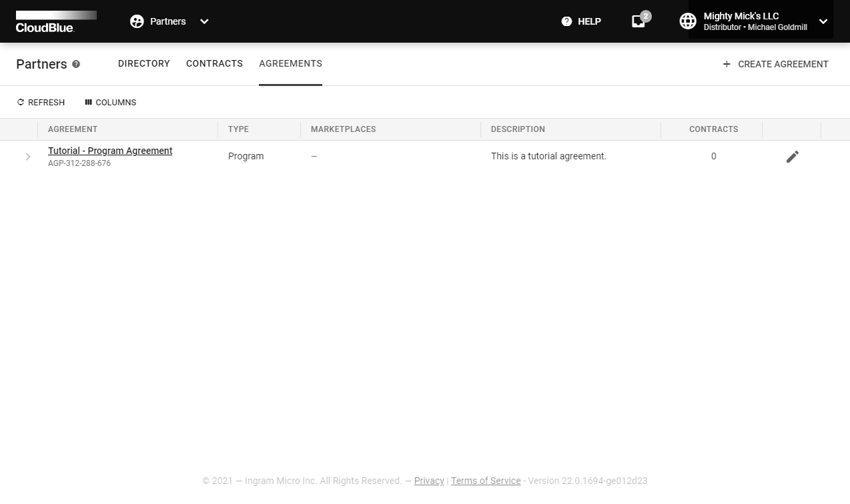Edit the tutorial agreement with pencil icon
The height and width of the screenshot is (504, 850).
point(792,156)
